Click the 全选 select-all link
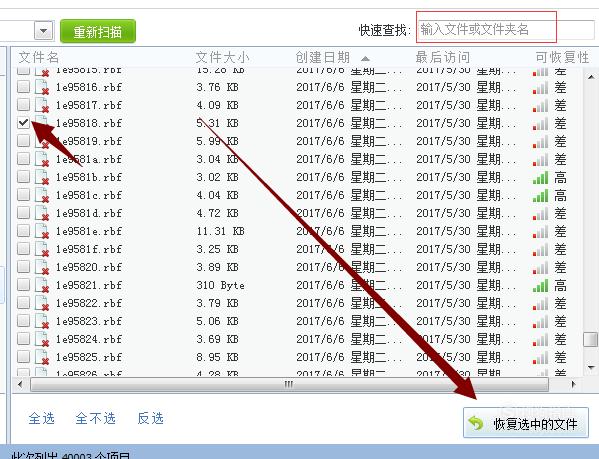Image resolution: width=599 pixels, height=459 pixels. pos(41,418)
